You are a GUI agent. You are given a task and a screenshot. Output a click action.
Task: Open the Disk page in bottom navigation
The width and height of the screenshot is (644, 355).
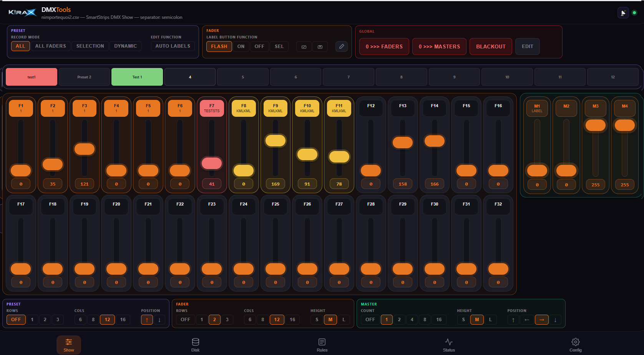(195, 345)
